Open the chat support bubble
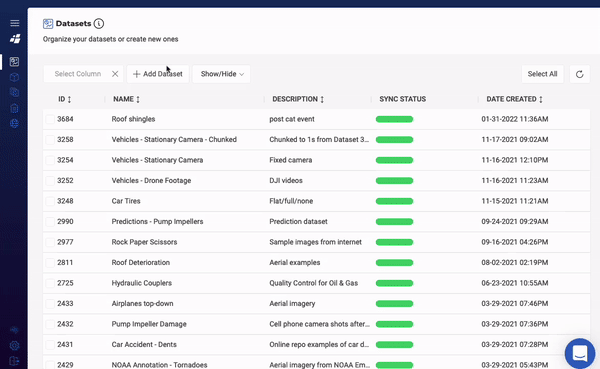Viewport: 600px width, 369px height. (580, 353)
